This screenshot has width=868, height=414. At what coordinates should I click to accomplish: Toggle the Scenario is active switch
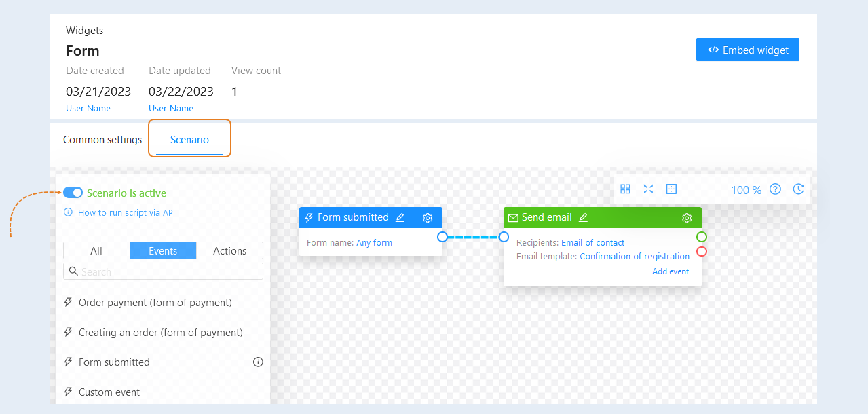(x=73, y=193)
